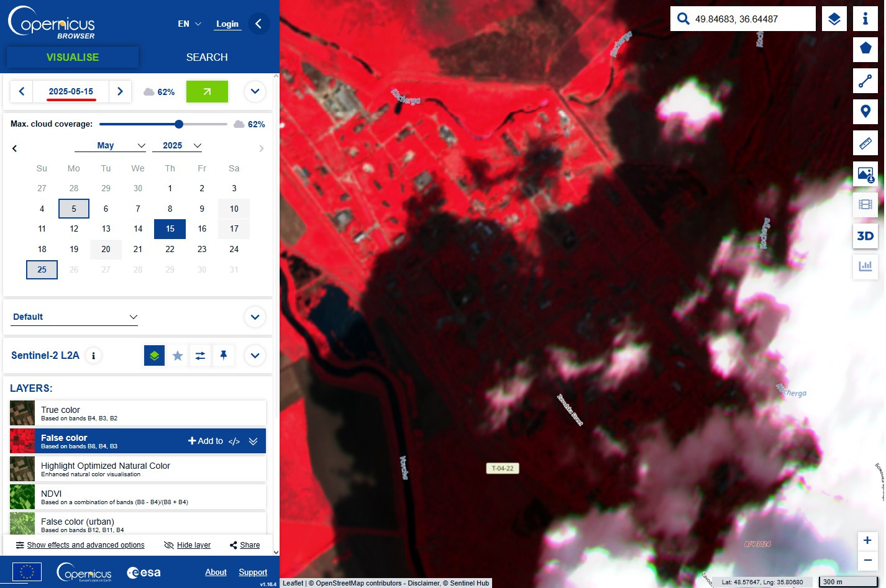This screenshot has width=886, height=588.
Task: Toggle the star highlights button
Action: coord(178,356)
